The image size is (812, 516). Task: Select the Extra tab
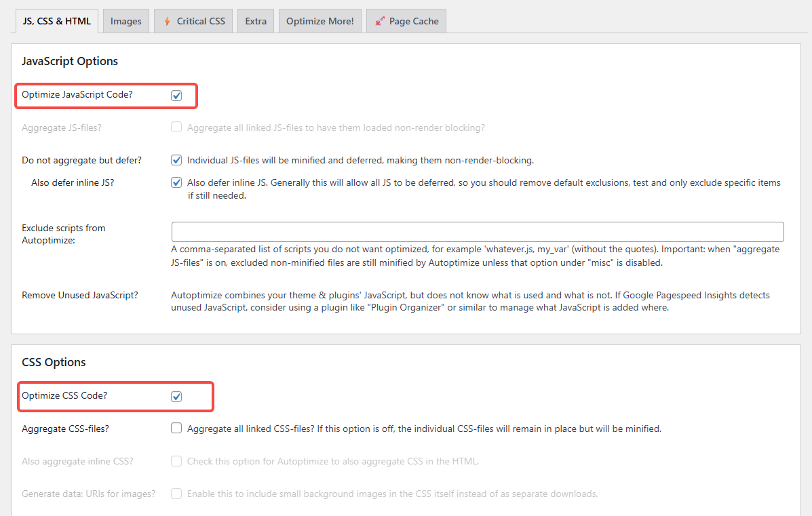pyautogui.click(x=256, y=20)
